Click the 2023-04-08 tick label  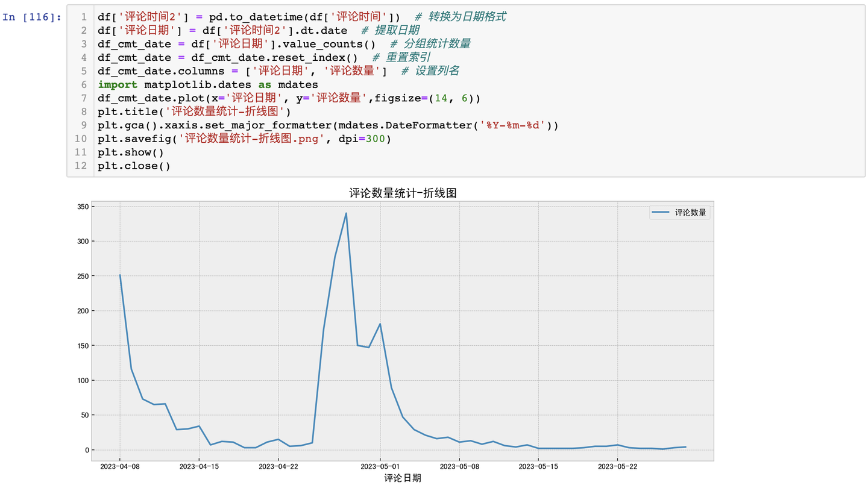119,465
